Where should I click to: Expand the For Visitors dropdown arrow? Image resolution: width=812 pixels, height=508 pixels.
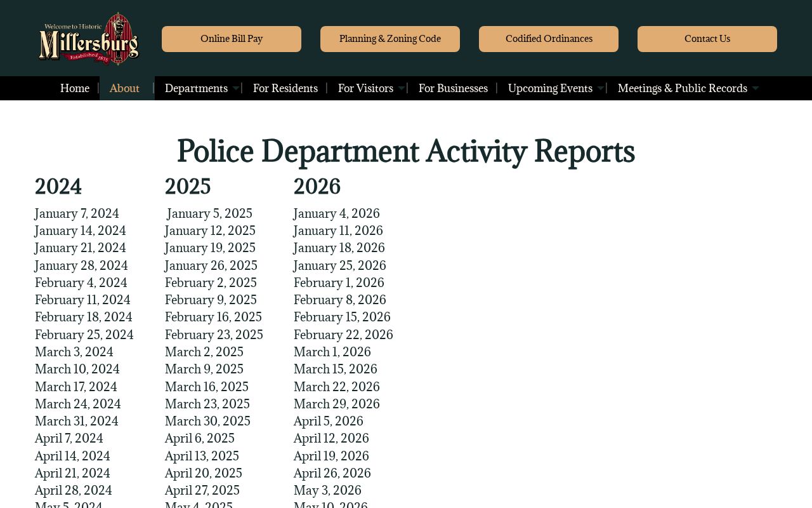401,89
